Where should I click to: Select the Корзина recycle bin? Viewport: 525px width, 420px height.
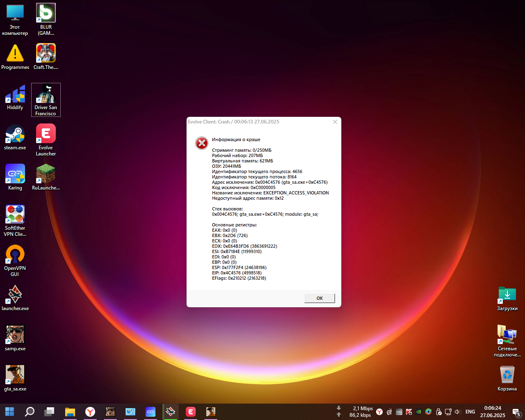tap(507, 379)
